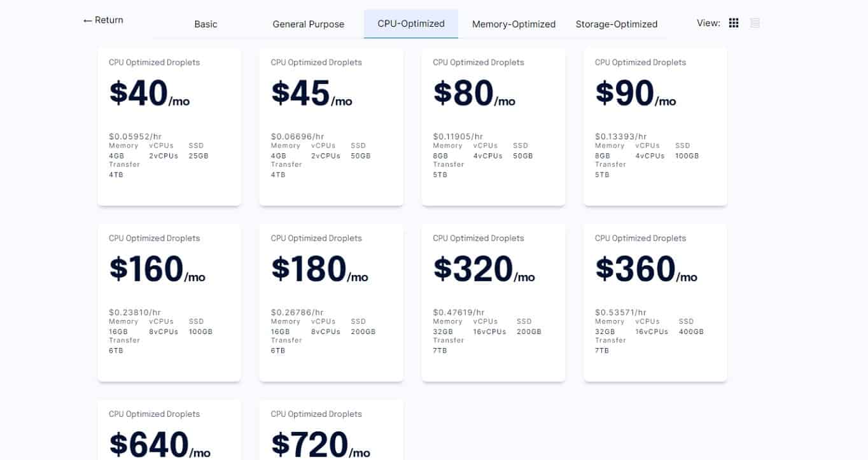Select the $360/mo droplet plan
Viewport: 868px width, 460px height.
point(655,302)
